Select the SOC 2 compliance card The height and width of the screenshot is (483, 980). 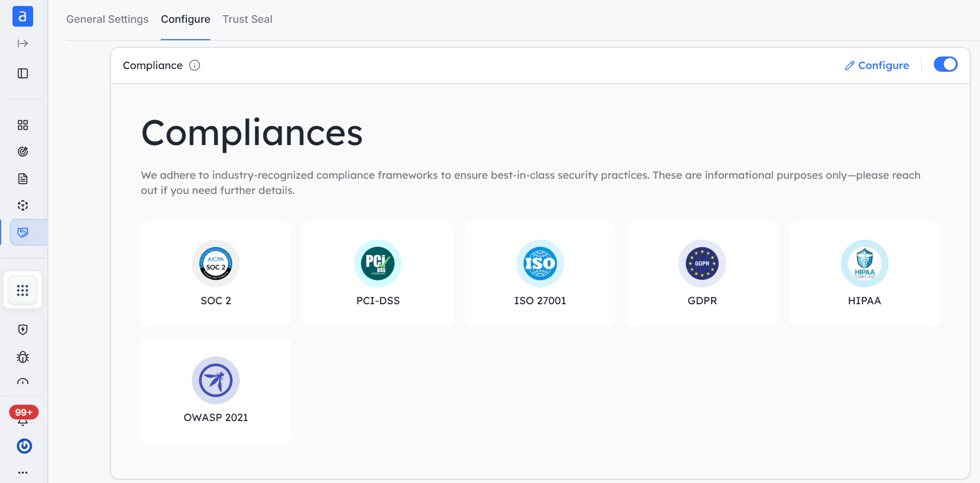tap(216, 274)
